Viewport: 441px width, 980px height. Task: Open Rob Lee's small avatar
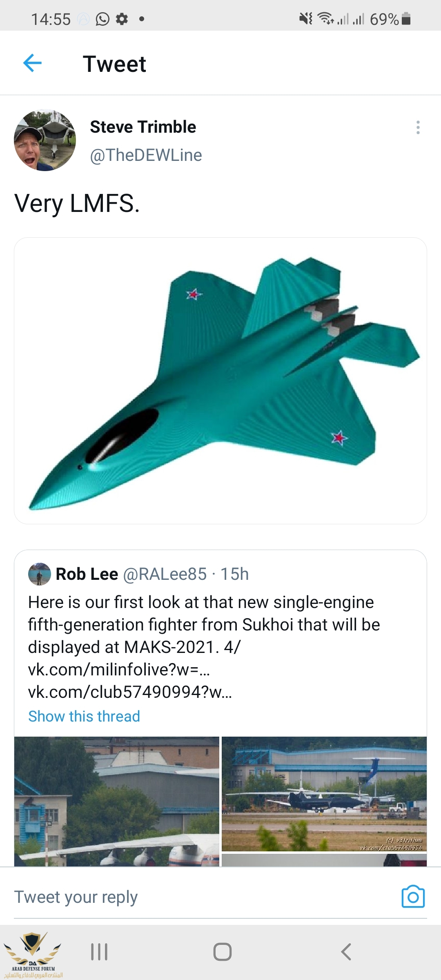coord(39,574)
